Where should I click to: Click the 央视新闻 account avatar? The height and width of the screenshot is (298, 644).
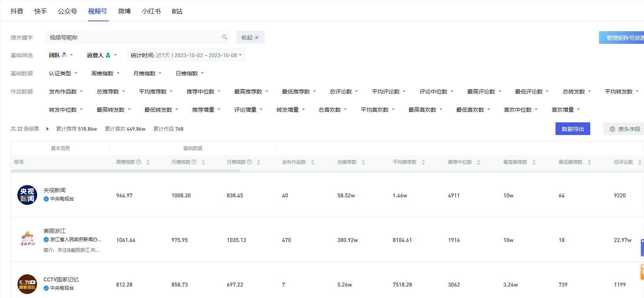(27, 195)
